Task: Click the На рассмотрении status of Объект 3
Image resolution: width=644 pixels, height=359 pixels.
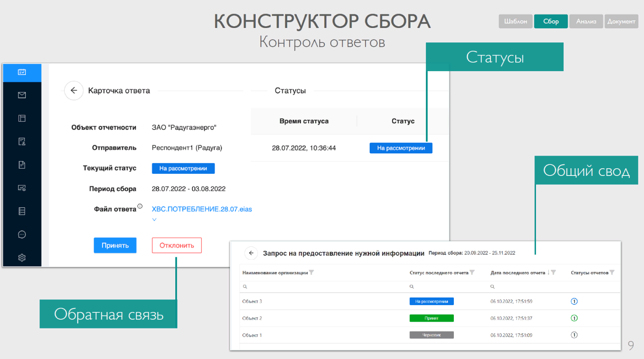Action: [431, 301]
